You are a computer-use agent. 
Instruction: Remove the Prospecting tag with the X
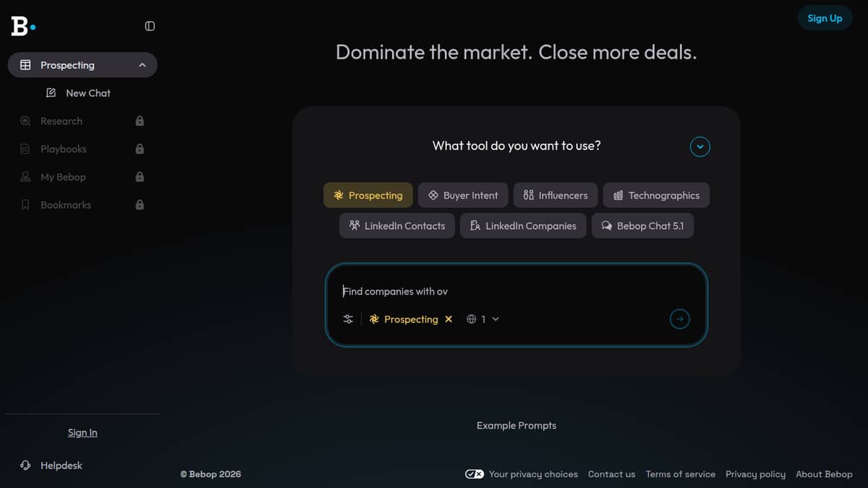point(448,319)
